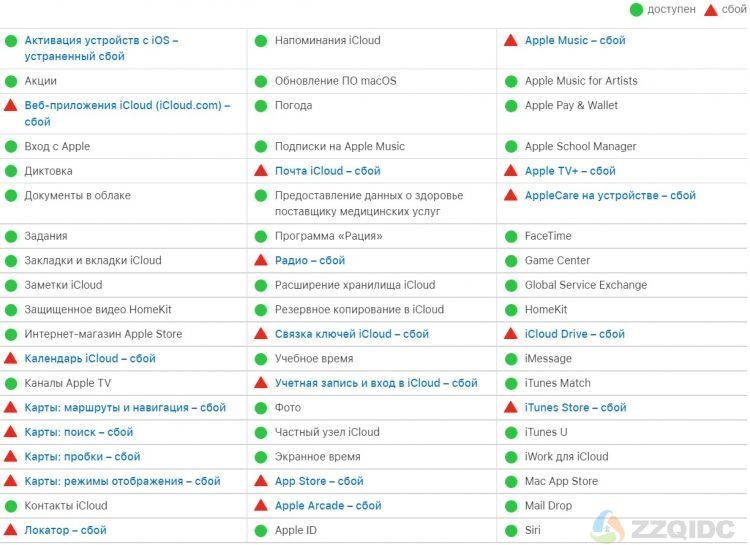Click green dot next to iMessage

tap(511, 359)
